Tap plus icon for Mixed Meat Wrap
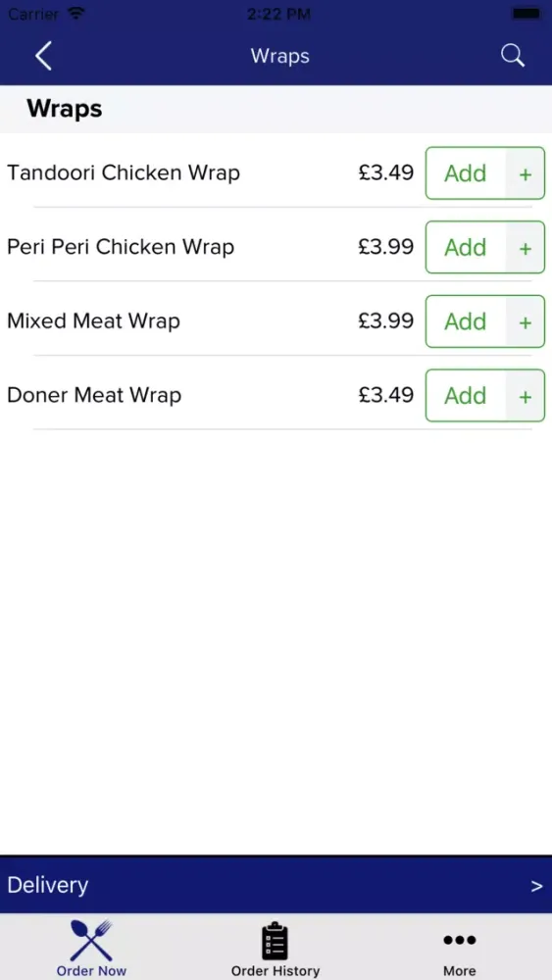 526,321
